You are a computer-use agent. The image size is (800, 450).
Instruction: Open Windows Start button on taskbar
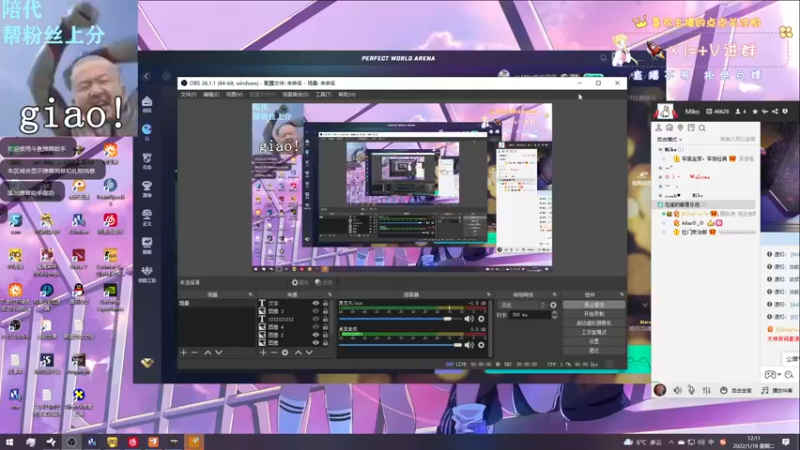point(9,442)
